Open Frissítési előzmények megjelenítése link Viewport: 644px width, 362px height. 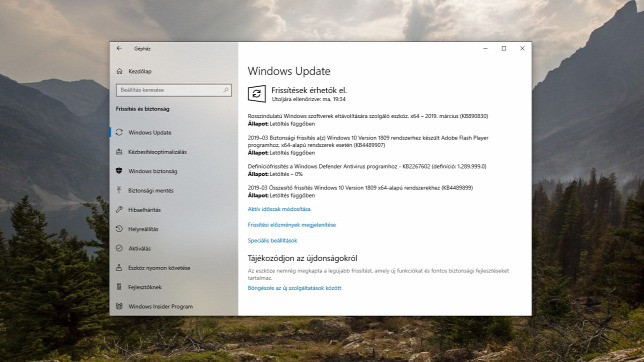point(292,225)
